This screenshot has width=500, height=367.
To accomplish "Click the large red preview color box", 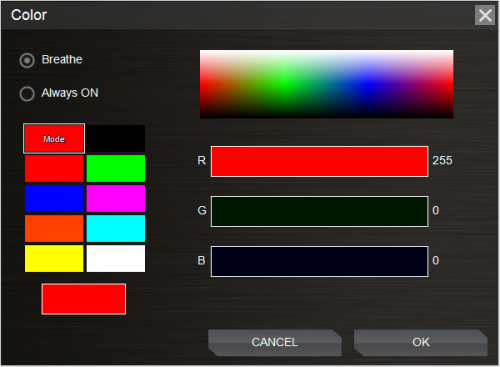I will pos(84,299).
